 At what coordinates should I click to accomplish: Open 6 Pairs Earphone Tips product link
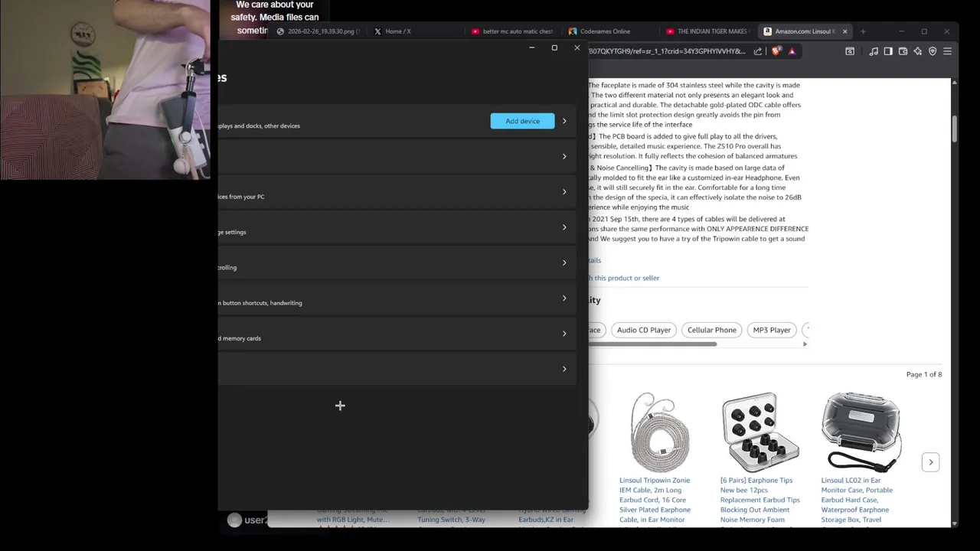(x=759, y=500)
